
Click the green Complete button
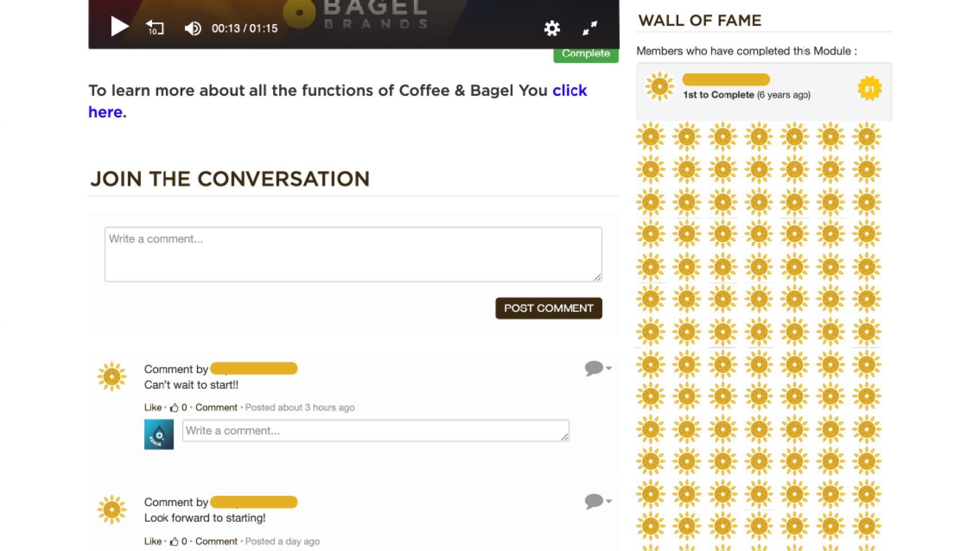[585, 54]
